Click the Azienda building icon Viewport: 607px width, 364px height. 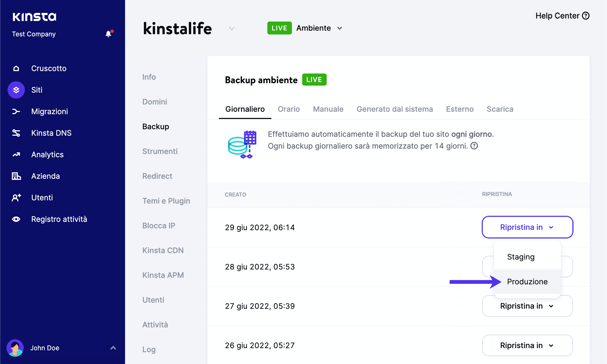point(16,176)
